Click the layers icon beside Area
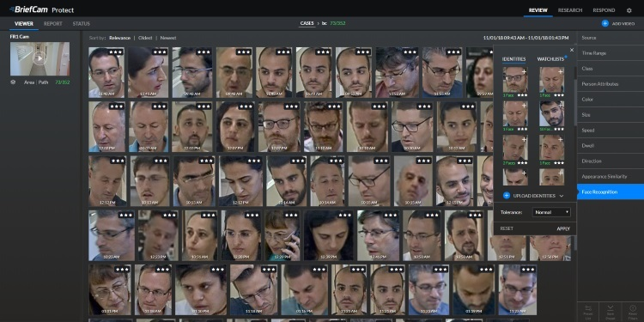 (13, 82)
